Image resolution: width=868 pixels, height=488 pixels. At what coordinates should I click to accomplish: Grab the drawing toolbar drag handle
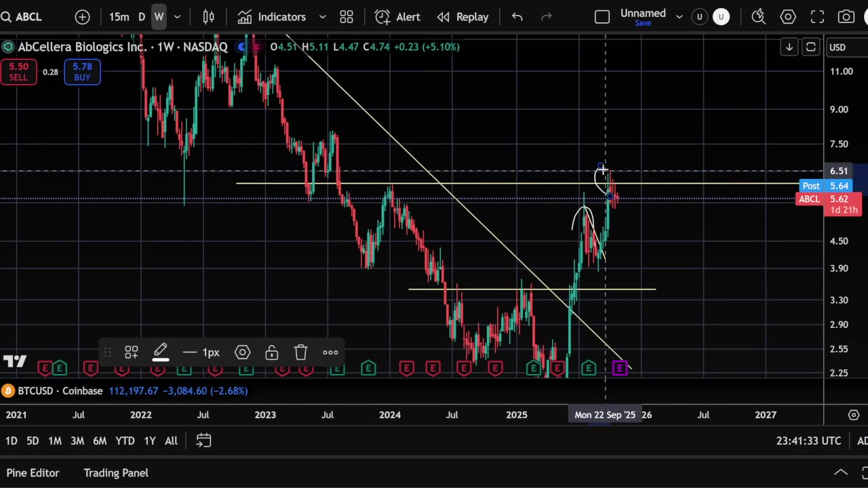pos(107,352)
